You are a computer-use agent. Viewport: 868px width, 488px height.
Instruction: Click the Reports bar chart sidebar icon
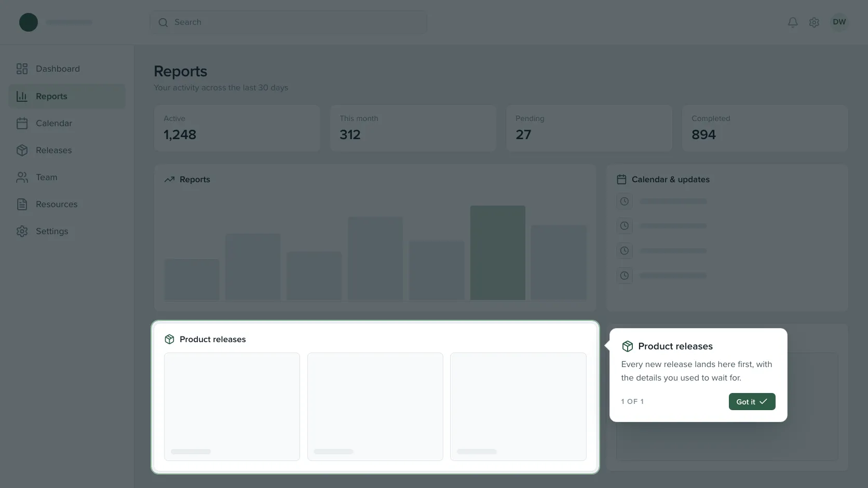(x=22, y=96)
